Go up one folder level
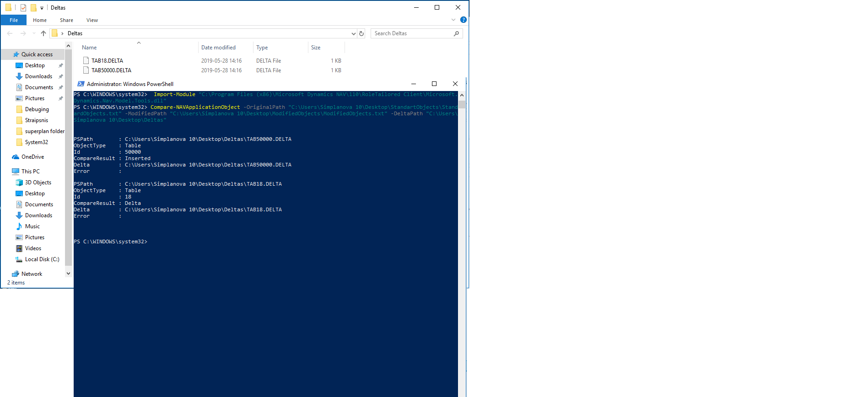Viewport: 868px width, 397px height. click(x=43, y=33)
